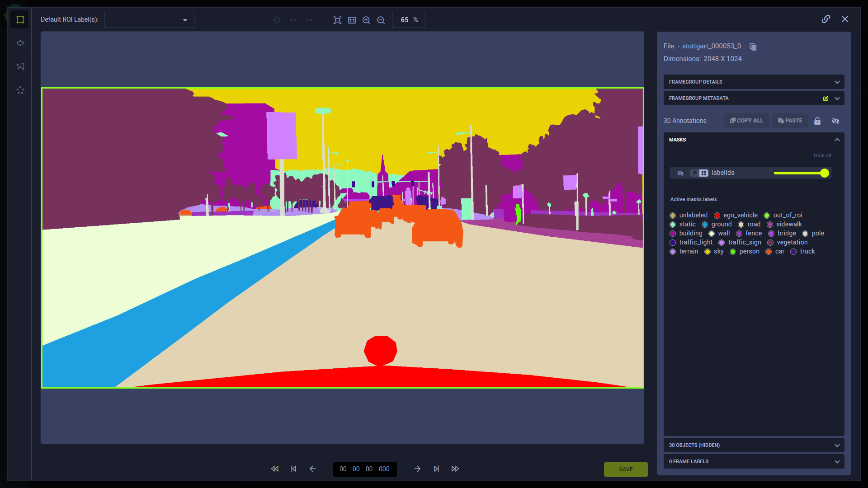Click the next frame arrow

click(x=417, y=469)
